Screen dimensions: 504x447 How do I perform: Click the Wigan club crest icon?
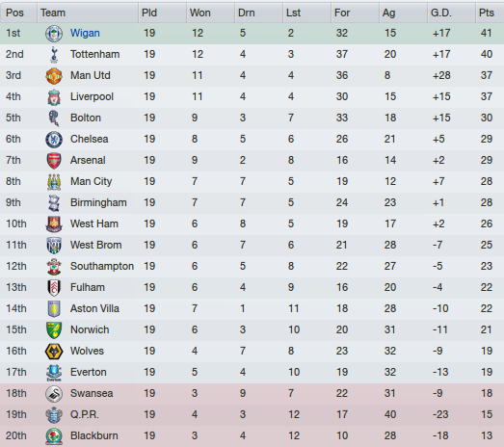coord(54,34)
